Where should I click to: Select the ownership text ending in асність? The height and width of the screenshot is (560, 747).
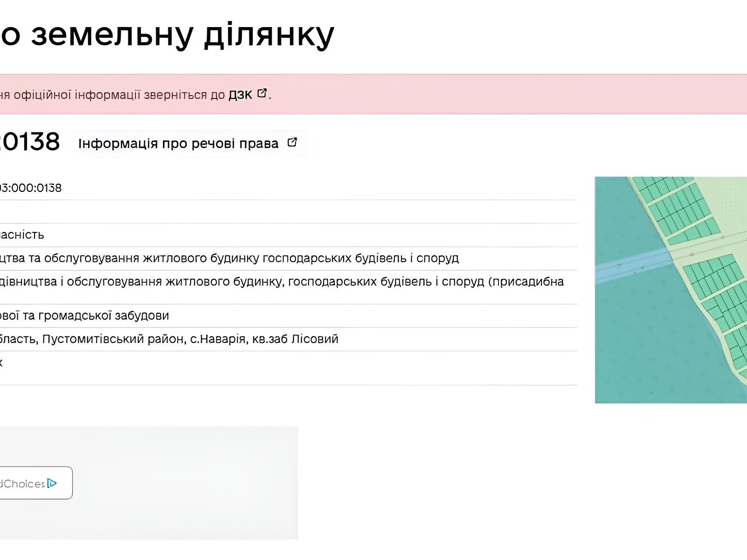(x=22, y=235)
